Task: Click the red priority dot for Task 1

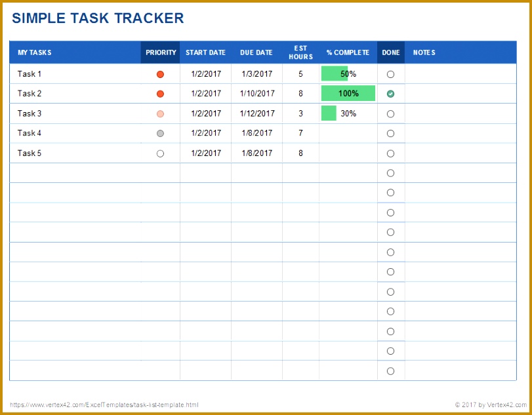Action: [160, 74]
